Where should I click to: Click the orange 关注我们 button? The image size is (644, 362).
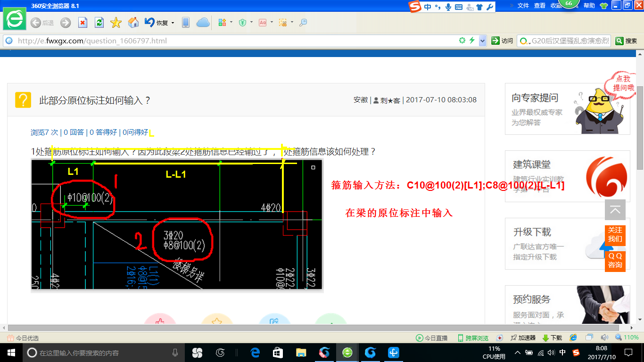click(615, 235)
